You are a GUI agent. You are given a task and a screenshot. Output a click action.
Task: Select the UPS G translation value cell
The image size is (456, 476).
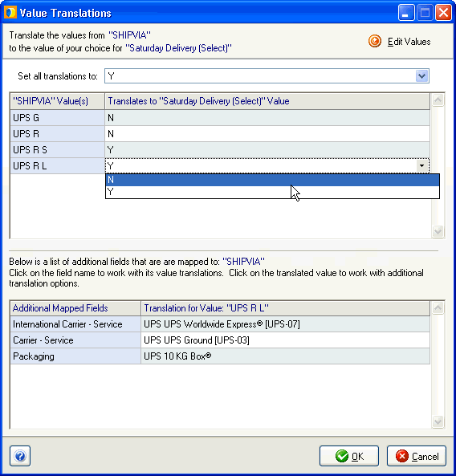pyautogui.click(x=267, y=118)
